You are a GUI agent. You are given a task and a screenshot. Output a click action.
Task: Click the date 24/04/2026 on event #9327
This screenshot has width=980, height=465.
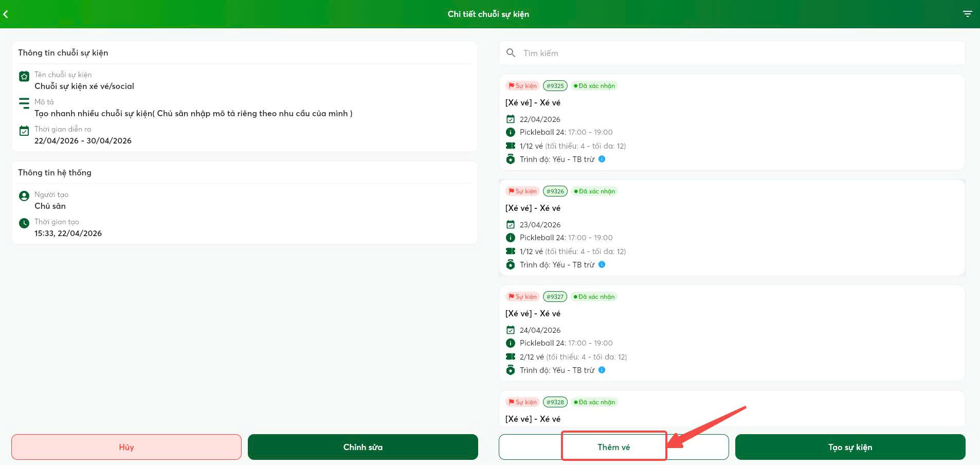(540, 330)
